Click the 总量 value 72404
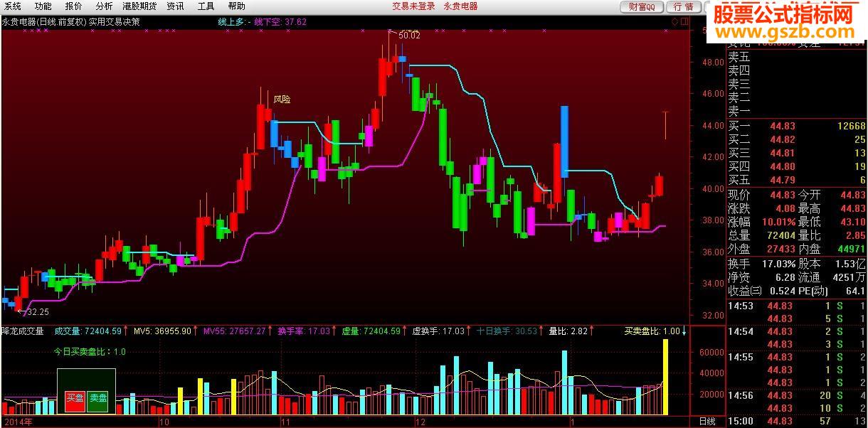Screen dimensions: 868x428 point(780,235)
